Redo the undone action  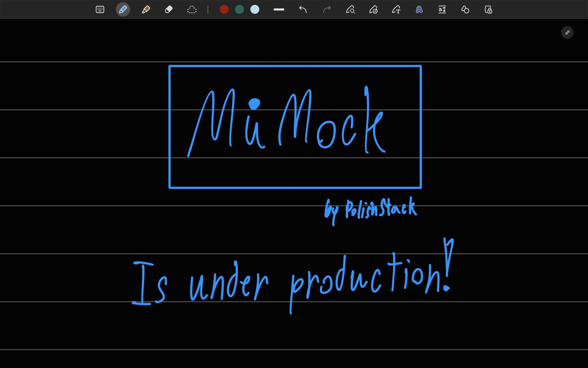tap(327, 9)
